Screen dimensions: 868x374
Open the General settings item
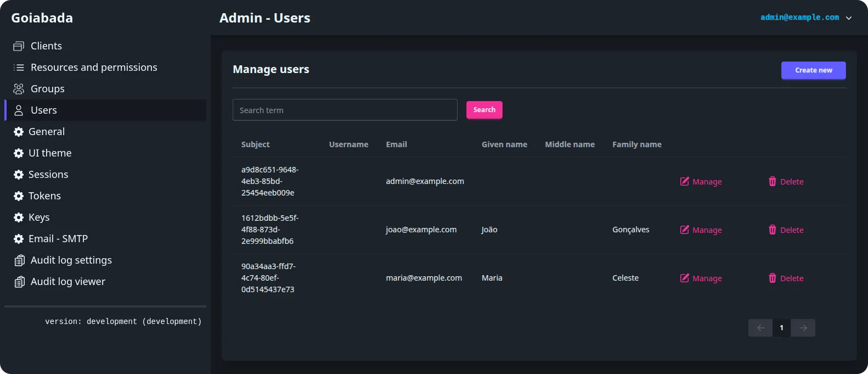click(x=105, y=132)
